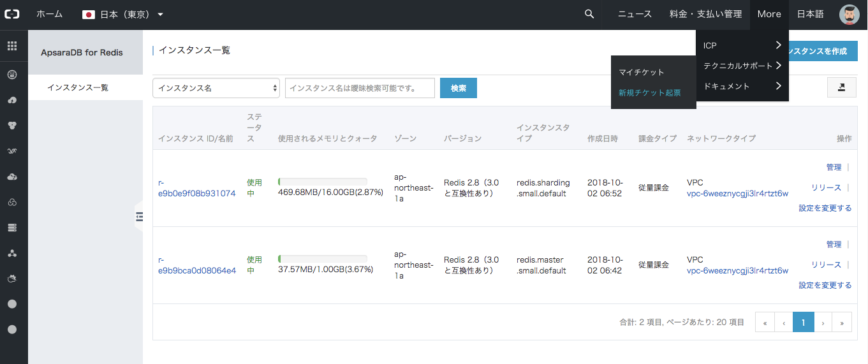Screen dimensions: 868x364
Task: Click リリース for the redis.master instance
Action: 826,265
